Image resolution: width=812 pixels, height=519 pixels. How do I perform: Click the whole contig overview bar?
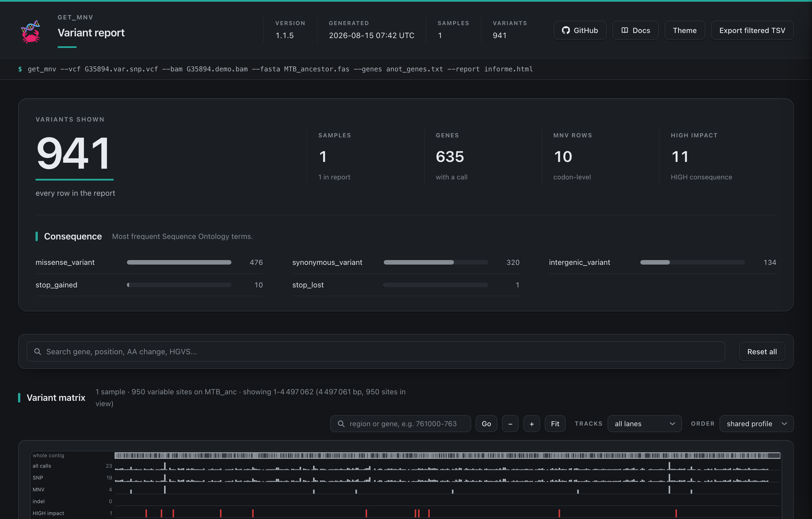(x=447, y=456)
